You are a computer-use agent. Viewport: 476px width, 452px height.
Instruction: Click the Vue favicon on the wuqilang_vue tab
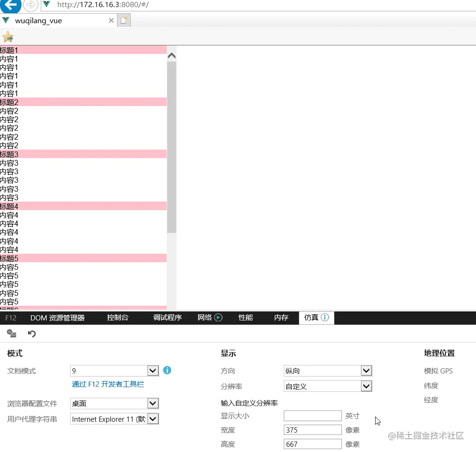pyautogui.click(x=5, y=20)
